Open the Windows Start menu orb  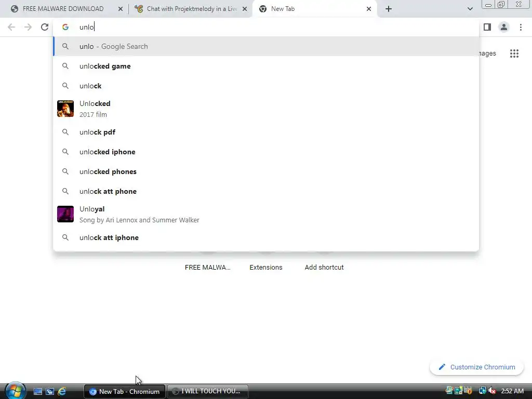15,391
